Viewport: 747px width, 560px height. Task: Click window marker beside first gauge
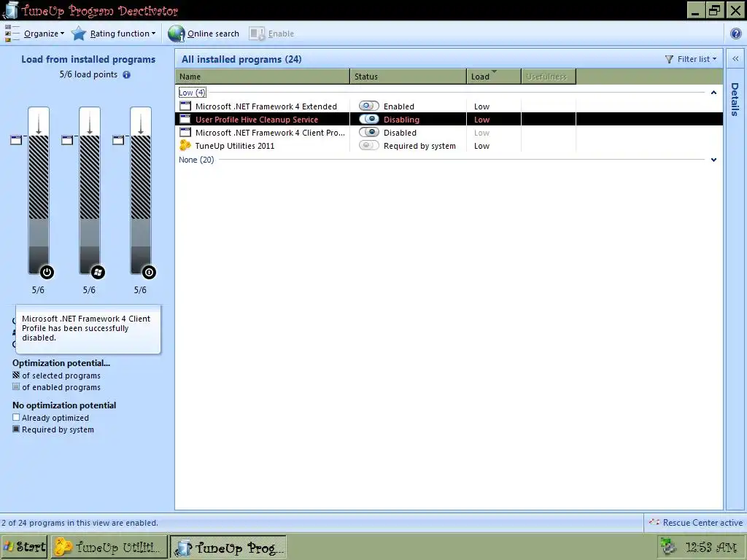(x=16, y=139)
